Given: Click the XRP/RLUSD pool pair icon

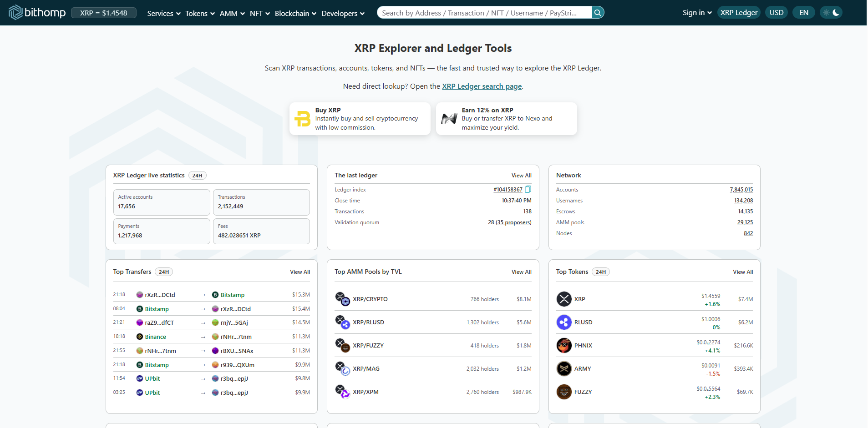Looking at the screenshot, I should pos(343,322).
